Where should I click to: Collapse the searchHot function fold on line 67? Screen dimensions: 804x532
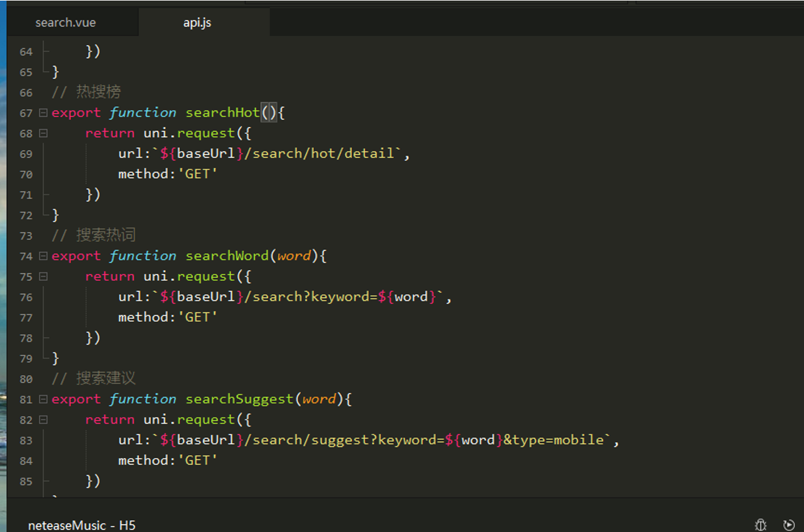43,113
